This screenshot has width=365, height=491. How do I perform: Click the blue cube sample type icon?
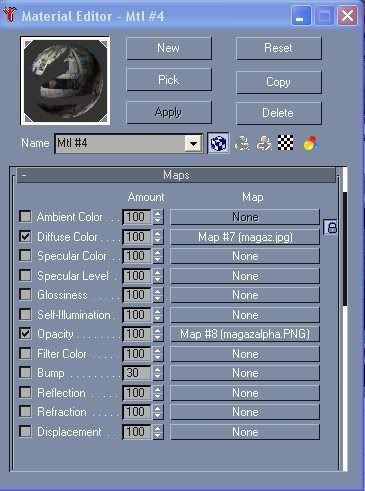click(x=218, y=143)
